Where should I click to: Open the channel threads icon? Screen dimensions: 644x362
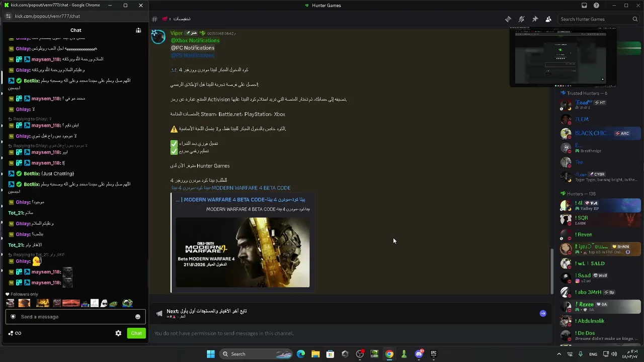[x=508, y=19]
